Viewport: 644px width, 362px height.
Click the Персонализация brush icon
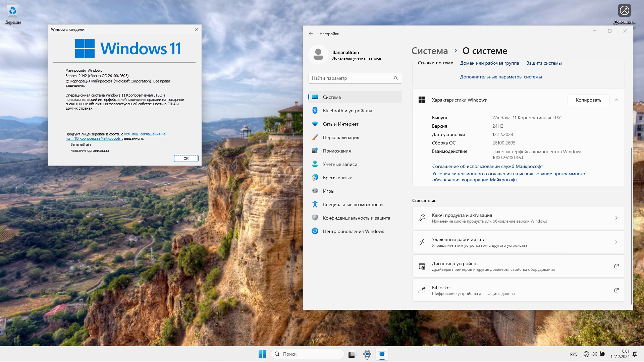(315, 137)
